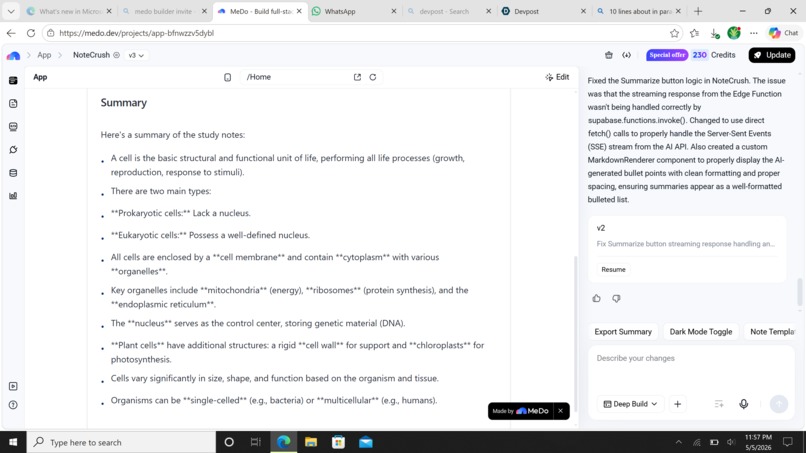Switch to the devpost - Search tab

point(448,11)
